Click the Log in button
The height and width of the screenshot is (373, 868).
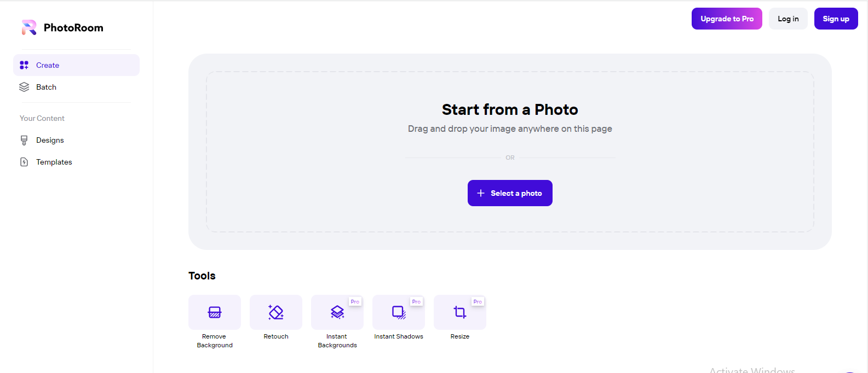click(788, 19)
